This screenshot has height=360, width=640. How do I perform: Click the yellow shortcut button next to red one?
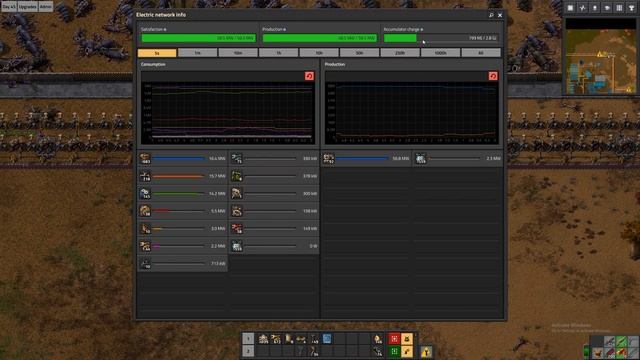(407, 339)
